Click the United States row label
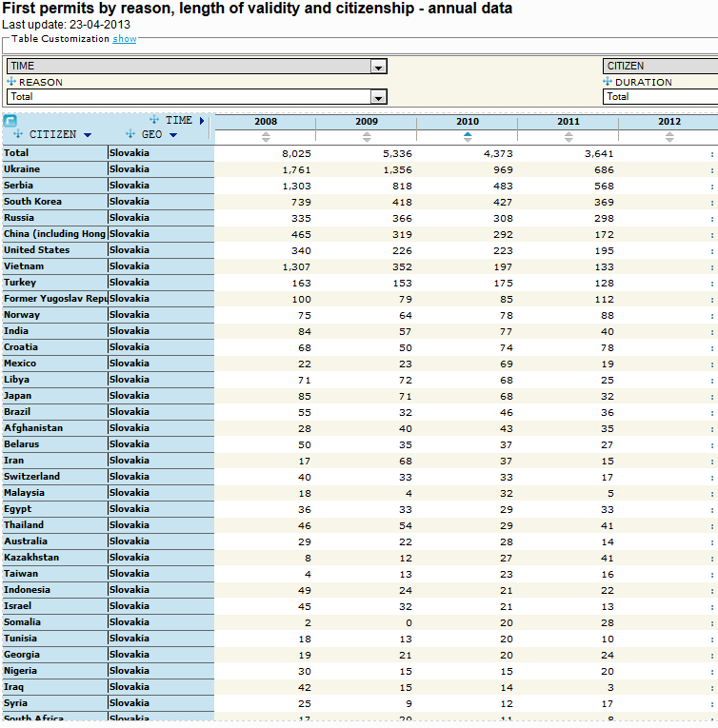718x728 pixels. click(x=37, y=249)
